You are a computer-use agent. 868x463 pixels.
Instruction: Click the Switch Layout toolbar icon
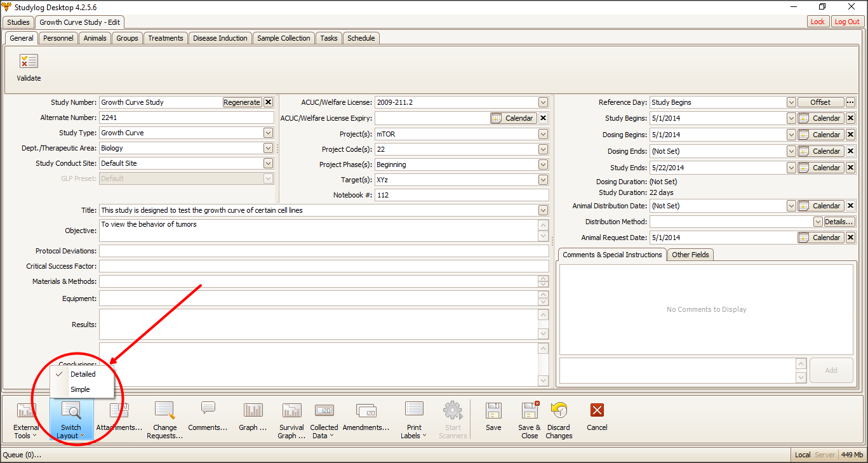71,411
